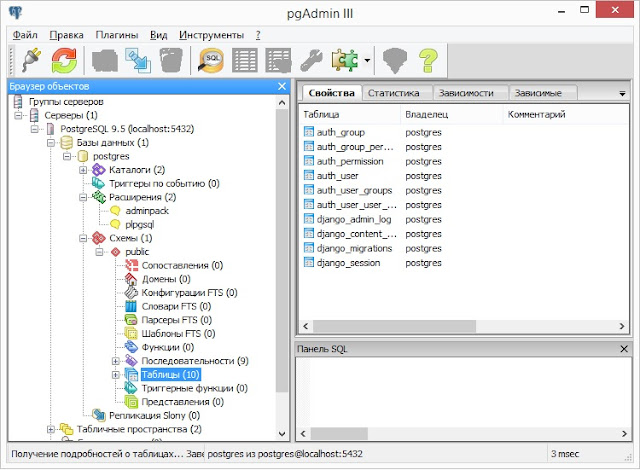Image resolution: width=640 pixels, height=470 pixels.
Task: Click the Конфигурации FTS icon
Action: point(131,293)
